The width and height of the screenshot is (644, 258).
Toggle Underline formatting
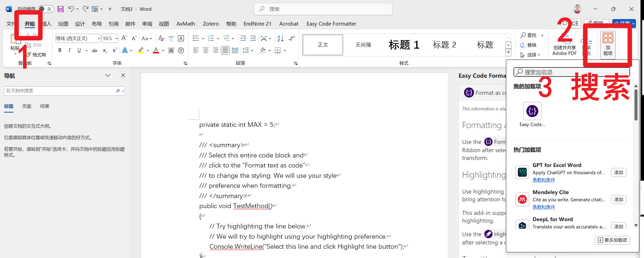[79, 50]
